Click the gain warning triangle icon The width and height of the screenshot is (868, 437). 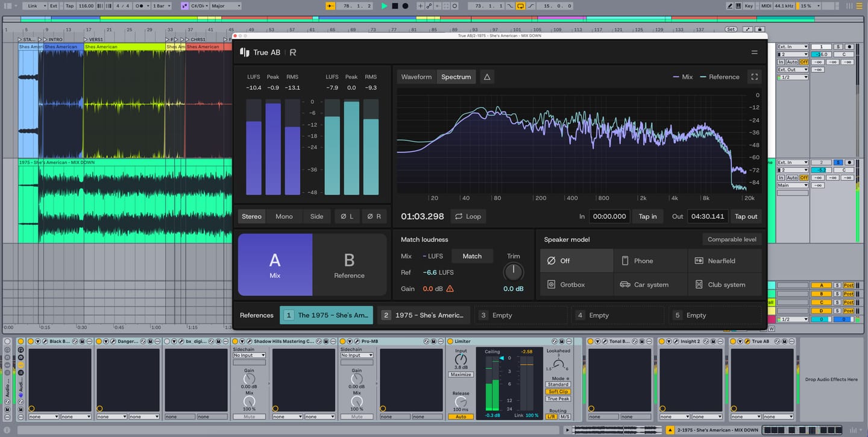(x=450, y=289)
